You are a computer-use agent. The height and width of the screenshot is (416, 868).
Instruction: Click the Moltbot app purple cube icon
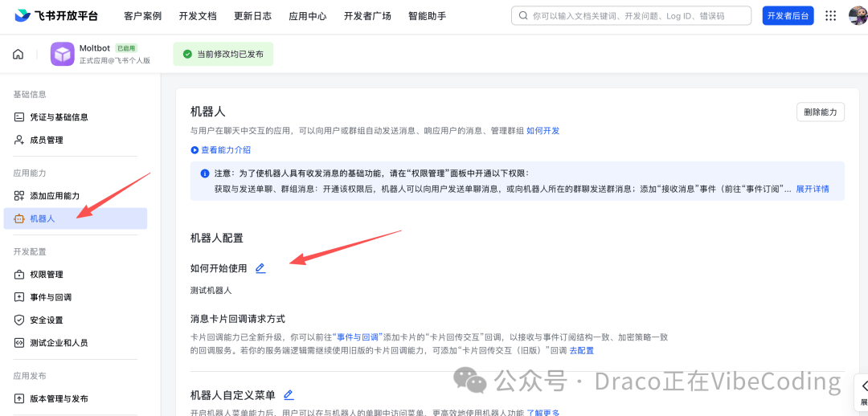62,55
